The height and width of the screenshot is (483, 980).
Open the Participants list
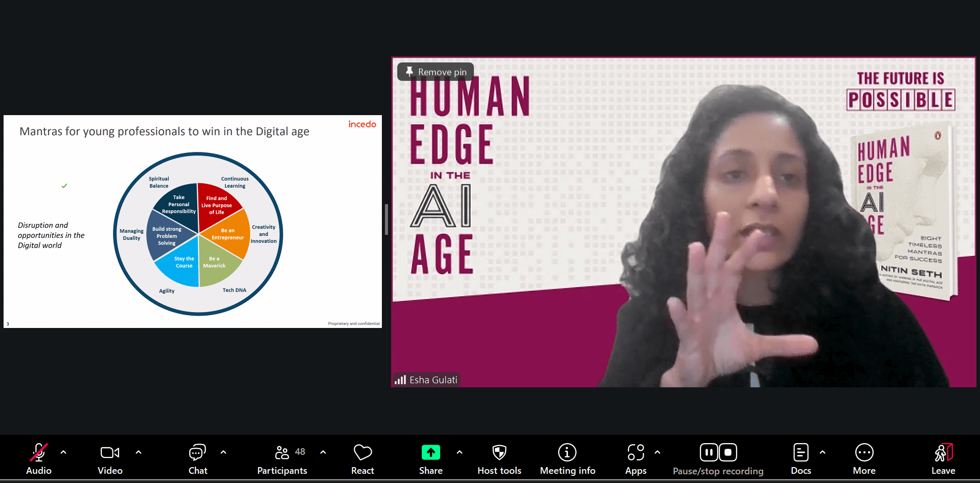pos(282,453)
